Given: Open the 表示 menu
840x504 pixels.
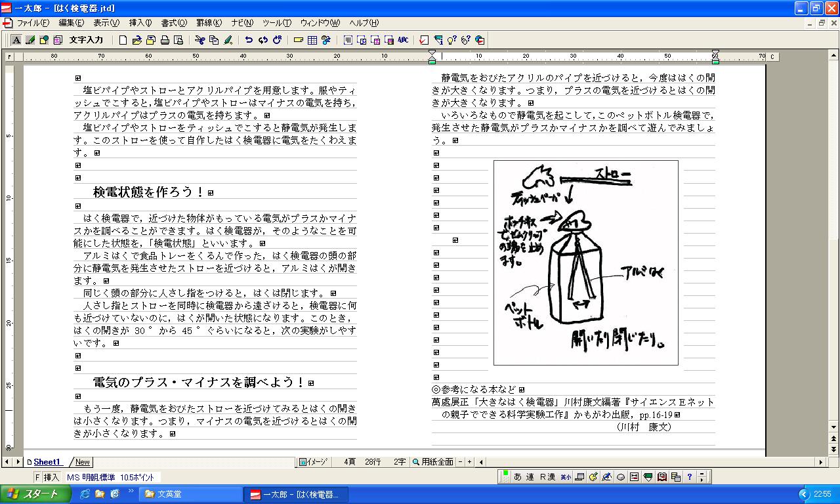Looking at the screenshot, I should (x=106, y=23).
